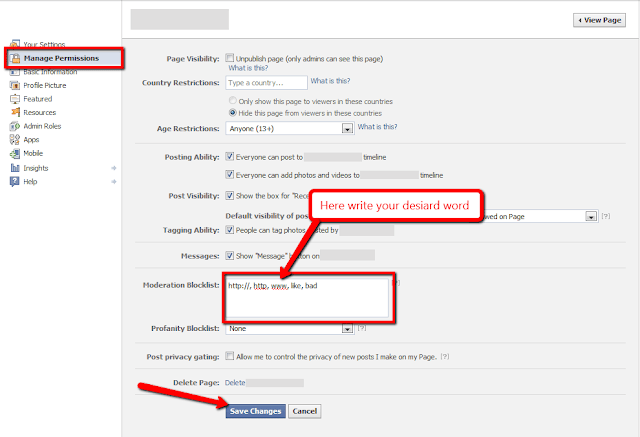Image resolution: width=640 pixels, height=437 pixels.
Task: Click the help marker for Post privacy gating
Action: pos(445,357)
